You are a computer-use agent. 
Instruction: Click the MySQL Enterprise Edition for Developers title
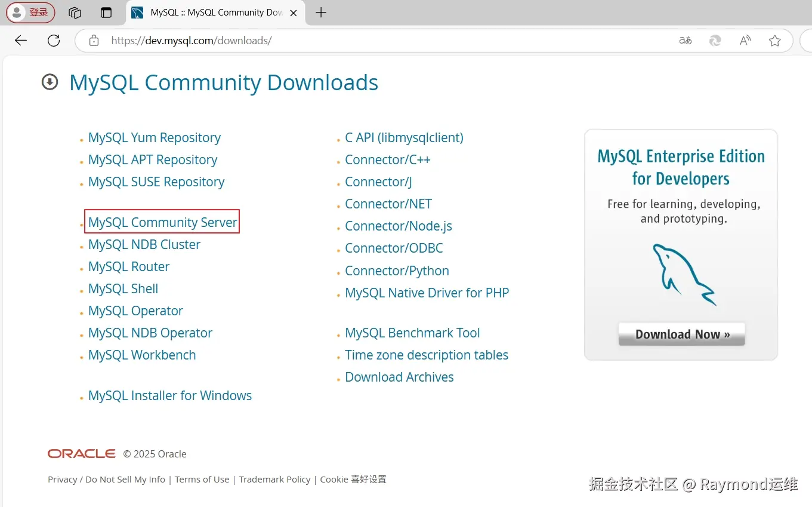tap(681, 167)
